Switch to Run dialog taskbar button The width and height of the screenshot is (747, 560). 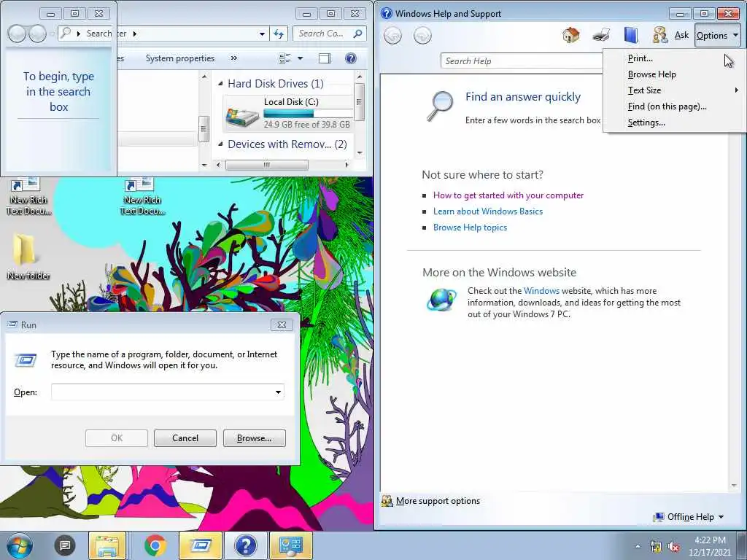pos(201,545)
